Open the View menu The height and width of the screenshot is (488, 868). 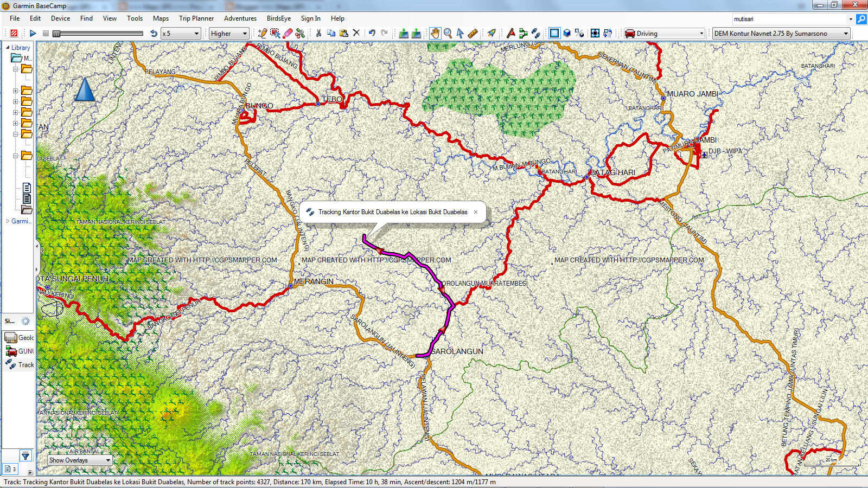(x=110, y=18)
